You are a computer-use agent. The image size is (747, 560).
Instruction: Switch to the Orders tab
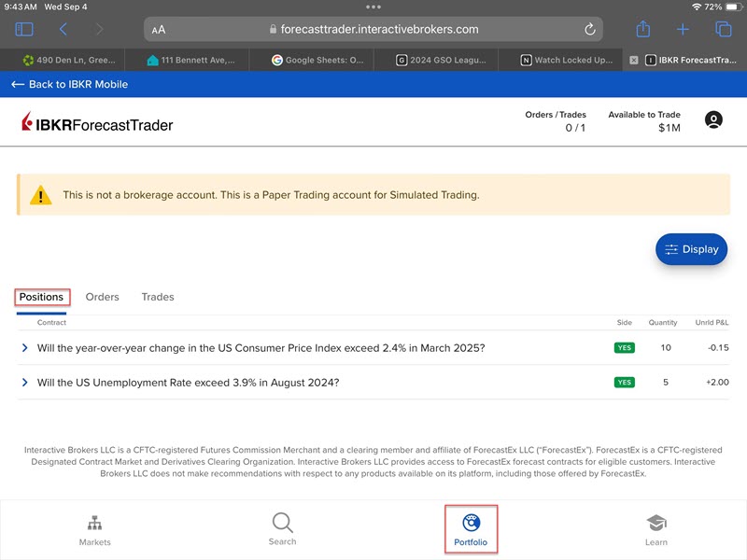102,297
